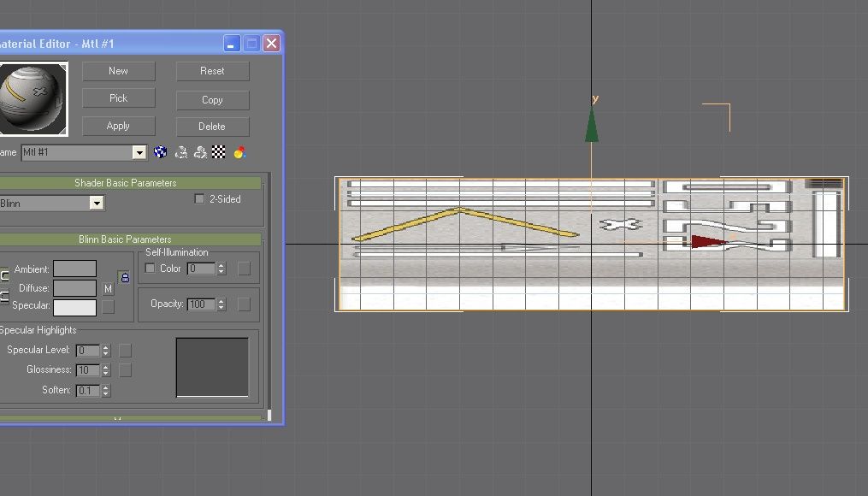Toggle the checkered sample background icon
868x496 pixels.
click(x=218, y=152)
